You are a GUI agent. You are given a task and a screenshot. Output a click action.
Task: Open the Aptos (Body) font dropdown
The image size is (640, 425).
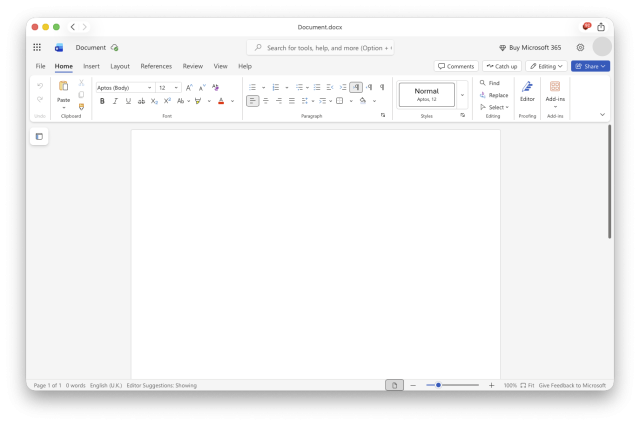pyautogui.click(x=124, y=88)
